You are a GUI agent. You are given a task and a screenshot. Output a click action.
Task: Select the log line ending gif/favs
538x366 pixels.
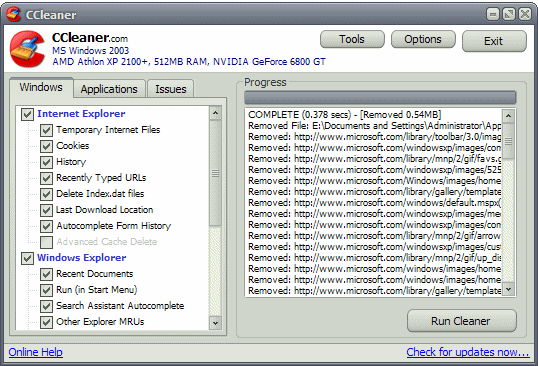374,159
